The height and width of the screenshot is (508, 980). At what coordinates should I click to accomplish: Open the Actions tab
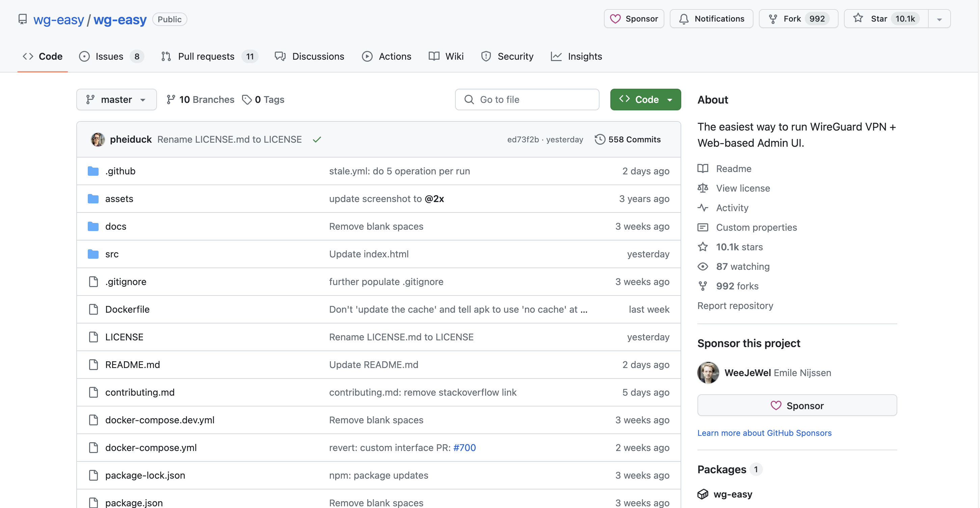[x=386, y=56]
